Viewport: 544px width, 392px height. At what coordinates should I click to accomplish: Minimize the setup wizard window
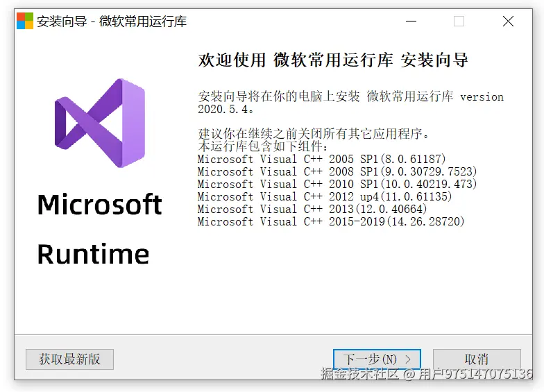[411, 21]
